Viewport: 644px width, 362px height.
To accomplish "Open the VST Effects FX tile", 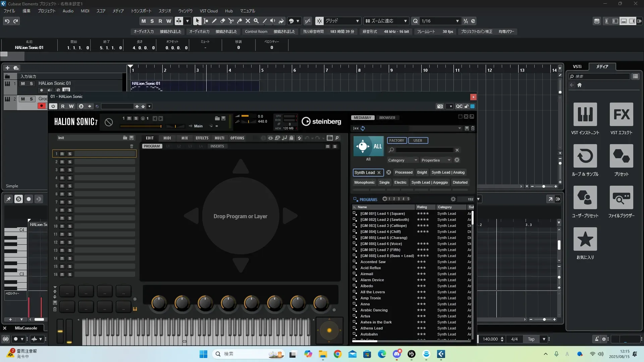I will (621, 115).
